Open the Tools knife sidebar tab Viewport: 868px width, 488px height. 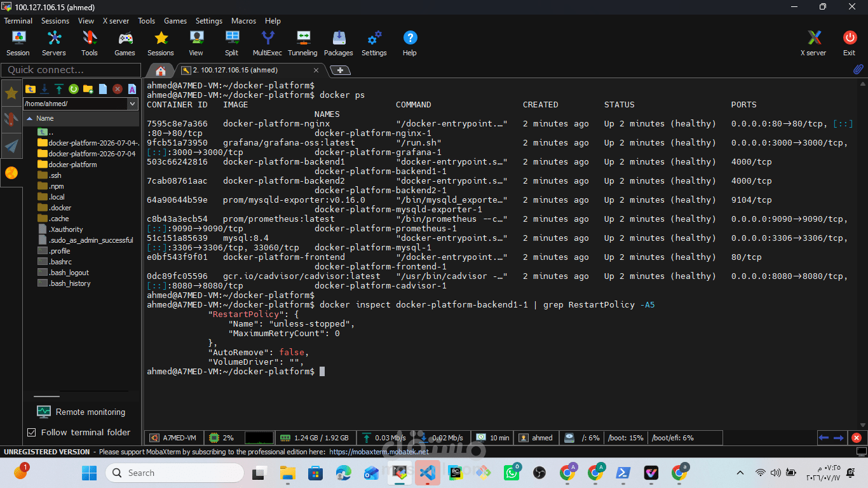point(11,119)
